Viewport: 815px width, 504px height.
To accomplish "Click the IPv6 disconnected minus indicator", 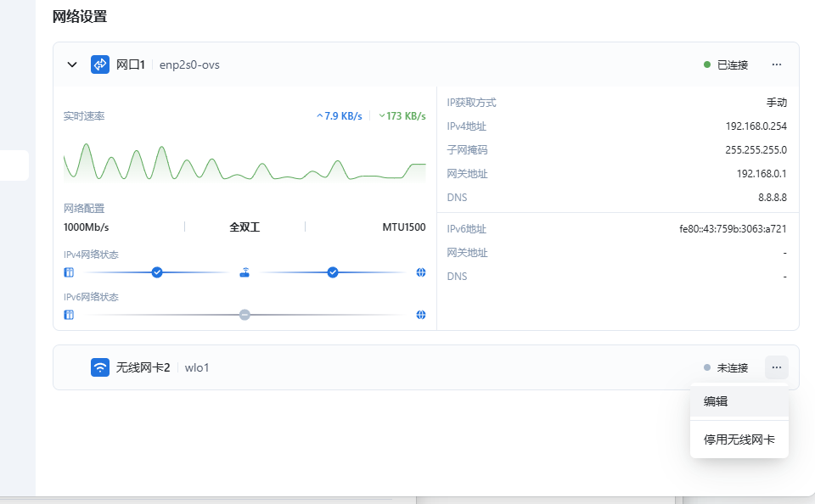I will coord(244,315).
